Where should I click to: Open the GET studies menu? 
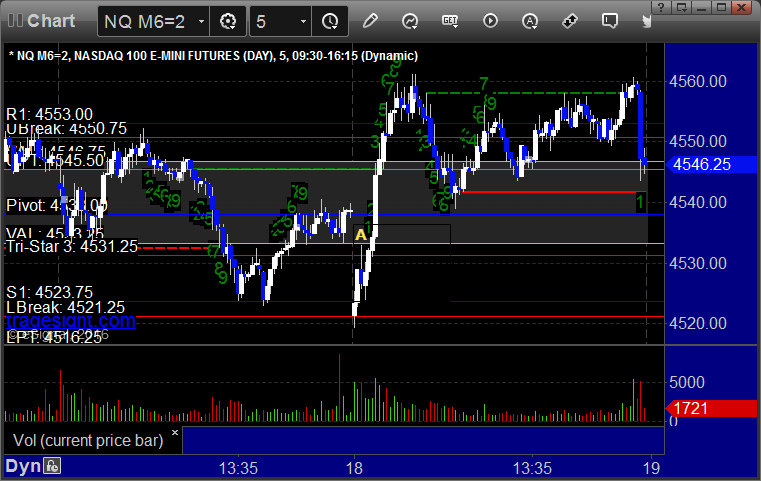[x=450, y=21]
